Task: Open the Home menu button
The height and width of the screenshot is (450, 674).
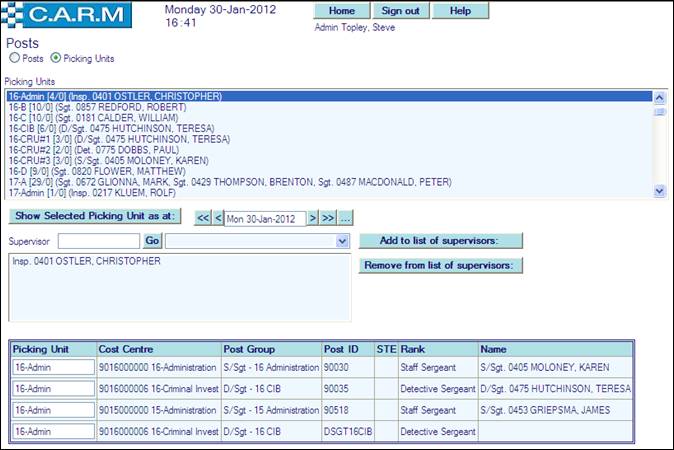Action: 341,11
